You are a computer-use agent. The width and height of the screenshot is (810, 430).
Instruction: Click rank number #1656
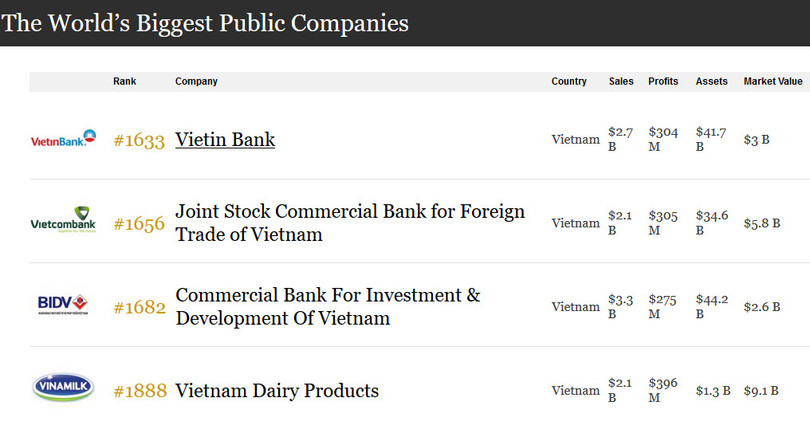pos(138,224)
